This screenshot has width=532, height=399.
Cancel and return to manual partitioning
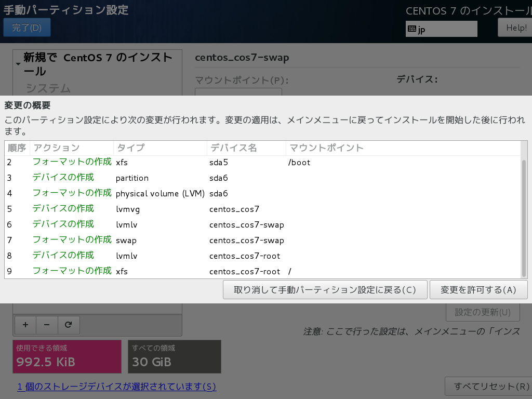325,290
